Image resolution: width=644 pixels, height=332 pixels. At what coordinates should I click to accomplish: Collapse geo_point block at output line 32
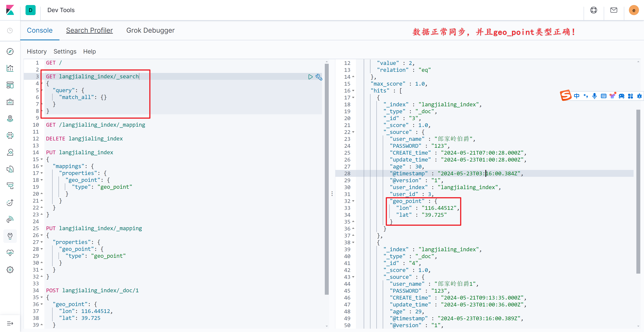(x=353, y=201)
